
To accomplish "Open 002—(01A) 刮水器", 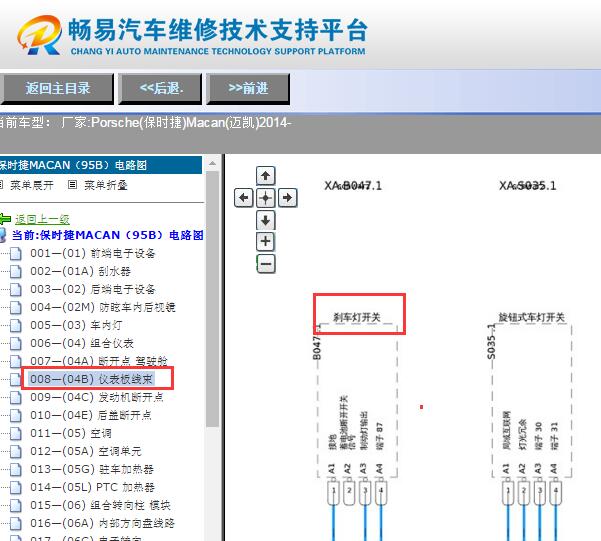I will click(80, 271).
